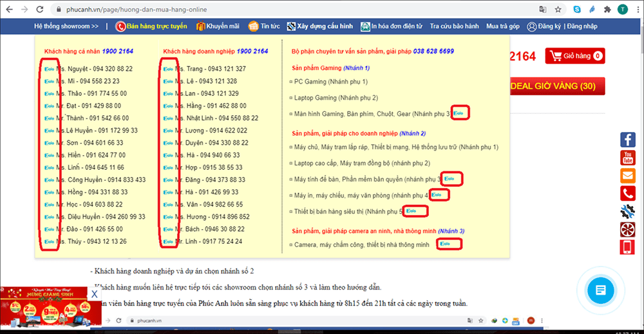Click Ms. Công Huyền - 0914 833 433

point(100,180)
